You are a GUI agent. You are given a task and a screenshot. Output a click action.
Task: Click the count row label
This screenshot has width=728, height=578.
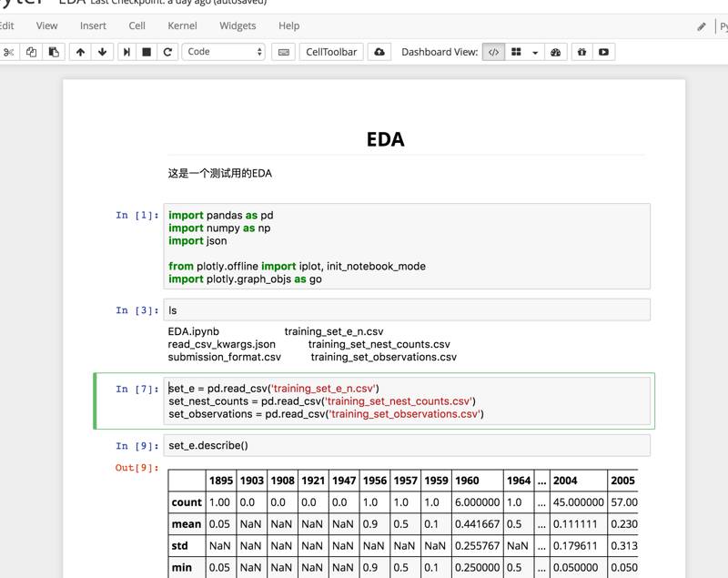tap(187, 502)
